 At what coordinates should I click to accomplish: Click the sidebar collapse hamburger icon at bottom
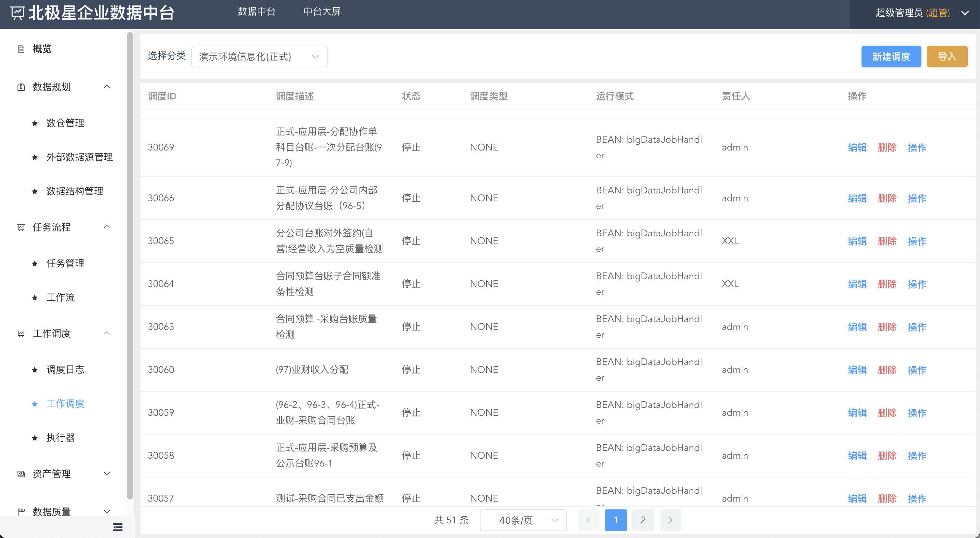click(117, 527)
